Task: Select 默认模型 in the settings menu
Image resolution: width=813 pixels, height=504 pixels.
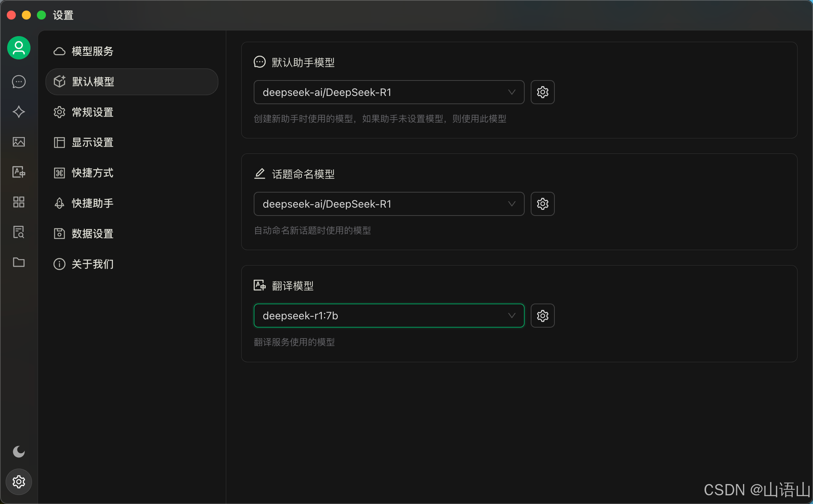Action: tap(132, 82)
